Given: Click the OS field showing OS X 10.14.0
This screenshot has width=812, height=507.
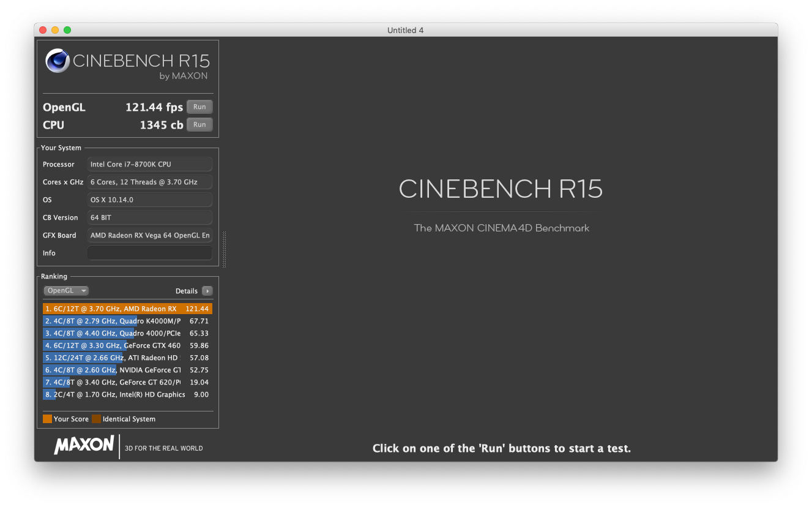Looking at the screenshot, I should point(150,200).
